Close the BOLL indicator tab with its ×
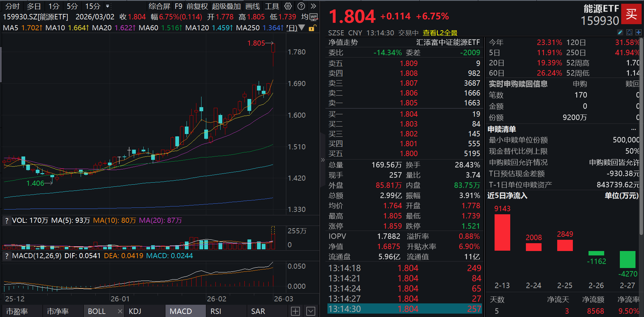The width and height of the screenshot is (644, 317). (x=120, y=311)
